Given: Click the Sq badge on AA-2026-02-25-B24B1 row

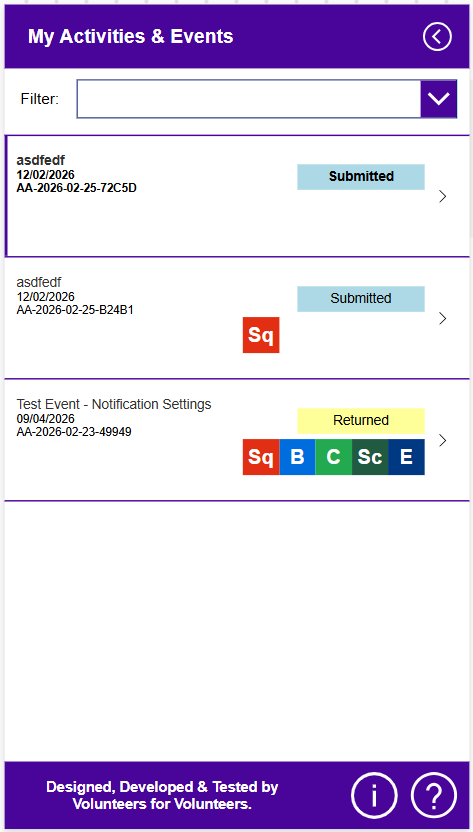Looking at the screenshot, I should (261, 335).
